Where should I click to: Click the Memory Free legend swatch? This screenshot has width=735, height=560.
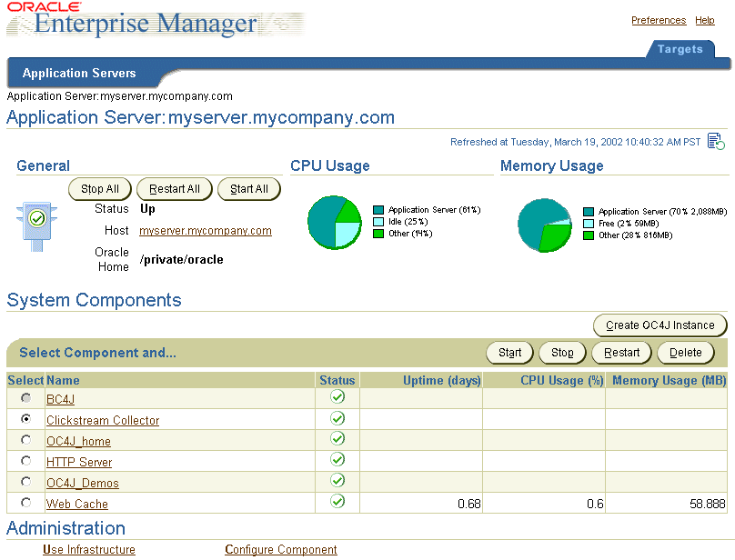589,224
